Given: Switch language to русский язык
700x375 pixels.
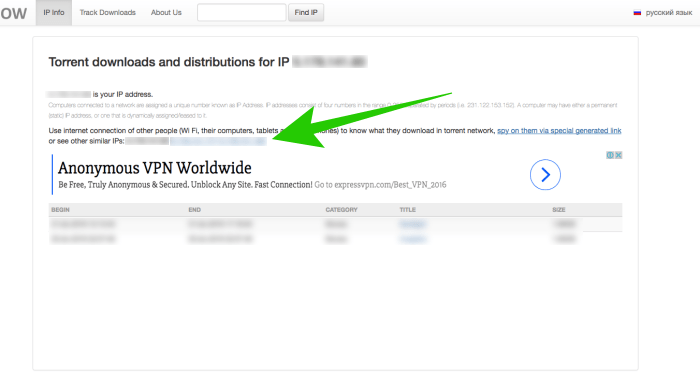Looking at the screenshot, I should tap(669, 13).
